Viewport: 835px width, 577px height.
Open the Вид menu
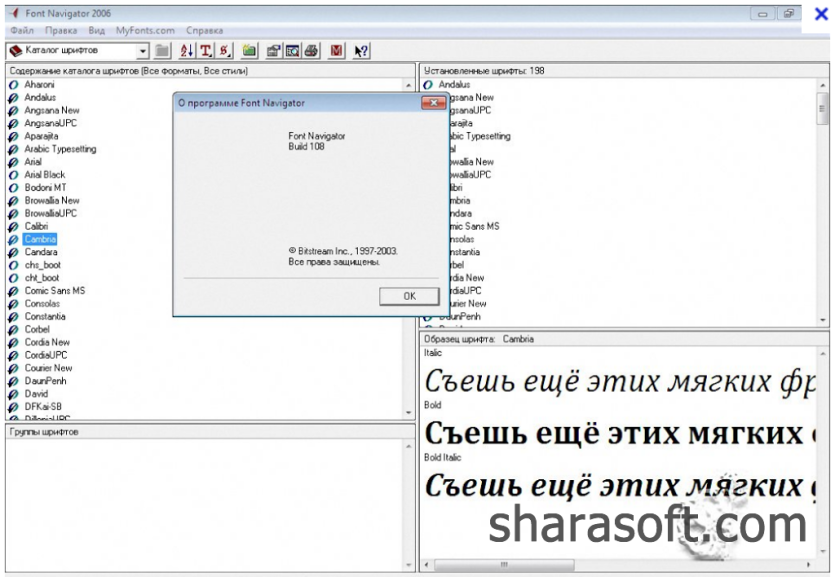(x=96, y=31)
